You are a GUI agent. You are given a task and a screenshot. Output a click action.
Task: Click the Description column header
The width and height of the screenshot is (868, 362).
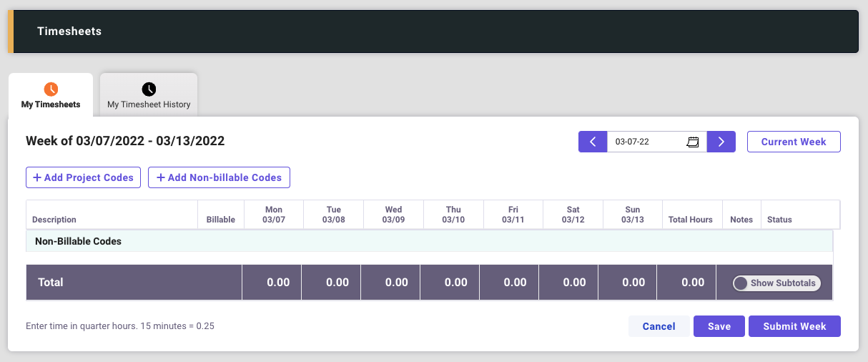click(x=54, y=220)
